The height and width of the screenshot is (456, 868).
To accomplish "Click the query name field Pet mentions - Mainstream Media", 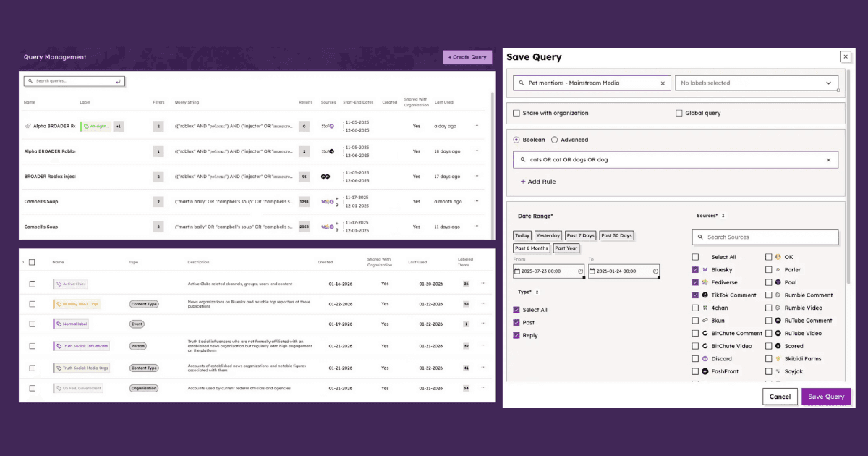I will point(591,83).
